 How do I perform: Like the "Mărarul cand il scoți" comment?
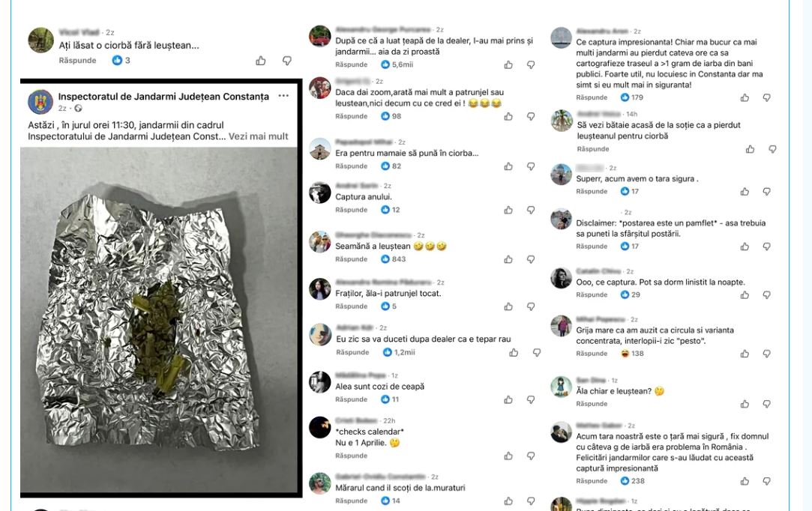[508, 501]
